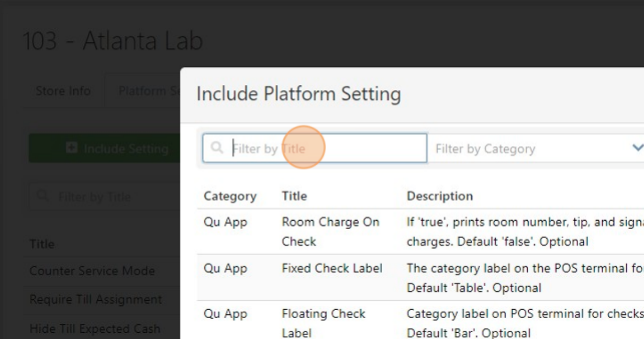This screenshot has height=339, width=644.
Task: Click the plus icon on Include Setting button
Action: (x=72, y=149)
